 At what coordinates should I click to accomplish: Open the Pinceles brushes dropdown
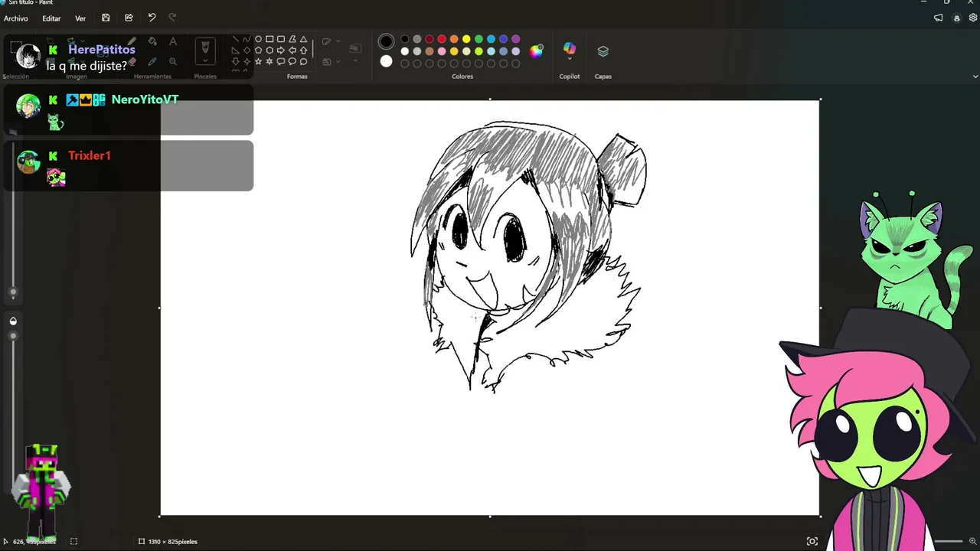click(205, 60)
